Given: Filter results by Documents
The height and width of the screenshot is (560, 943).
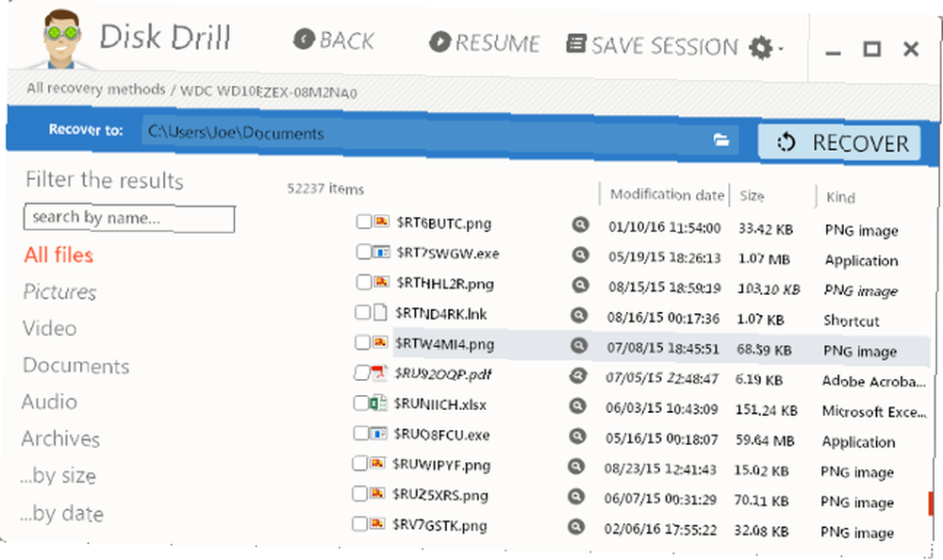Looking at the screenshot, I should [x=75, y=366].
